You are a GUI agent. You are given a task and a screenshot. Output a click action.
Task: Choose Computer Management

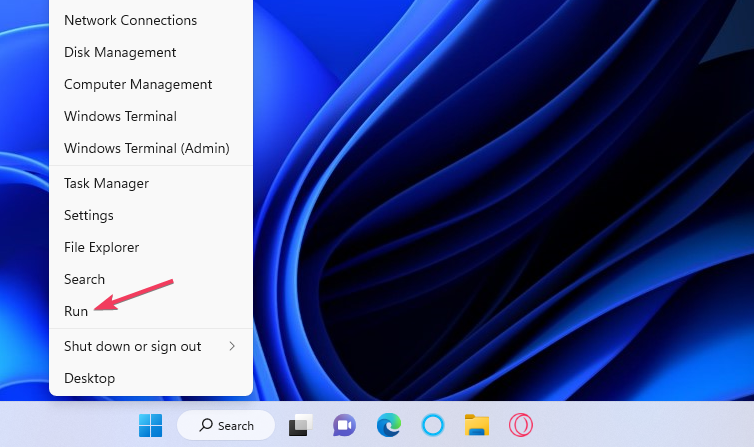(x=151, y=84)
